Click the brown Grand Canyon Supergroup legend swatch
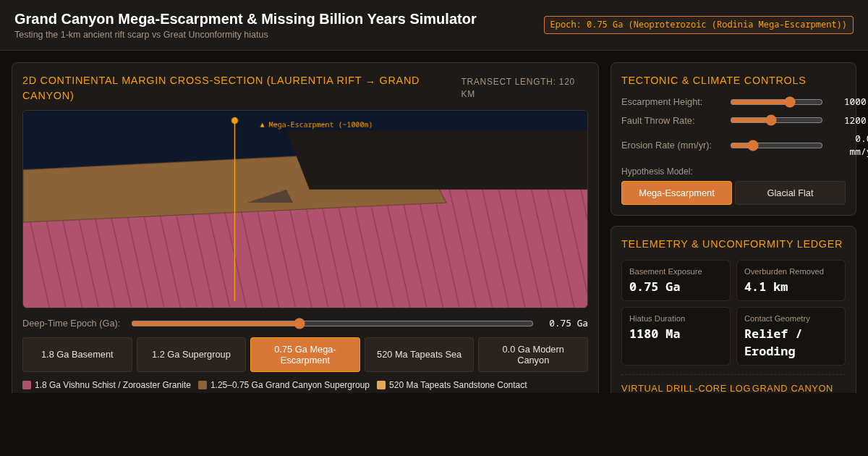Image resolution: width=868 pixels, height=456 pixels. (x=203, y=385)
